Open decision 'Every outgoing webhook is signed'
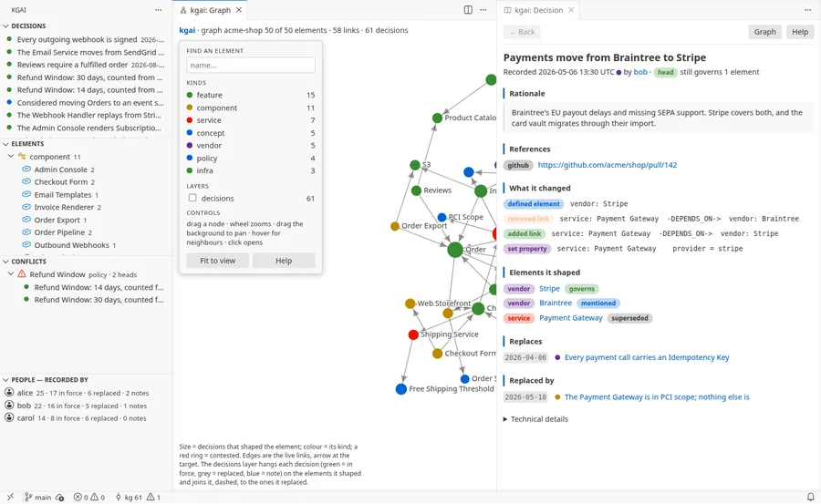The width and height of the screenshot is (821, 504). tap(86, 39)
